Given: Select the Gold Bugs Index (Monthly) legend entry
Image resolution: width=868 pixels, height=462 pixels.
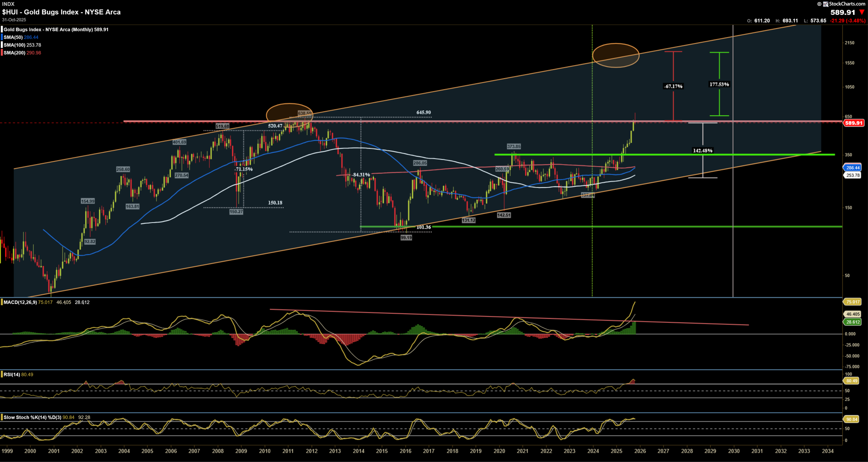Looking at the screenshot, I should [x=56, y=29].
